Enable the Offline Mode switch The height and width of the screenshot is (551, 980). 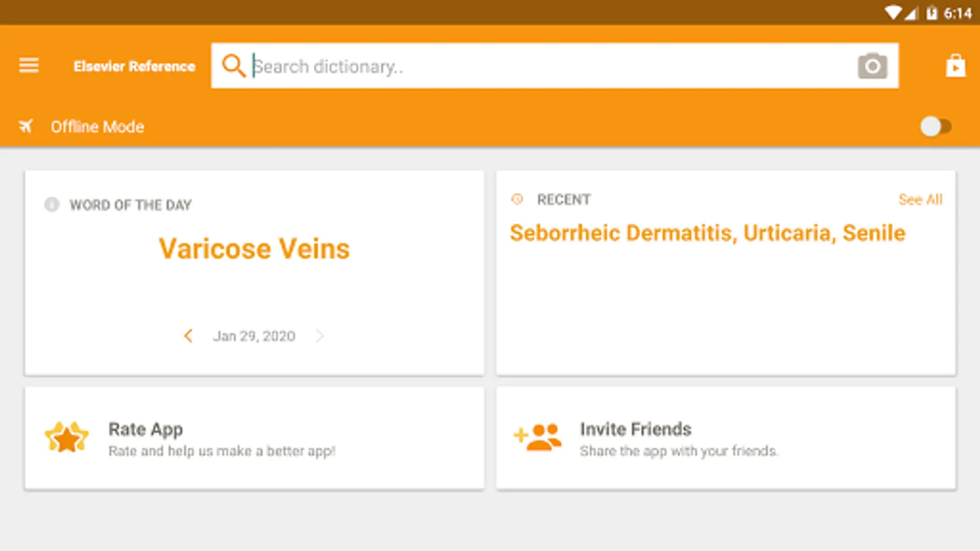click(x=935, y=127)
